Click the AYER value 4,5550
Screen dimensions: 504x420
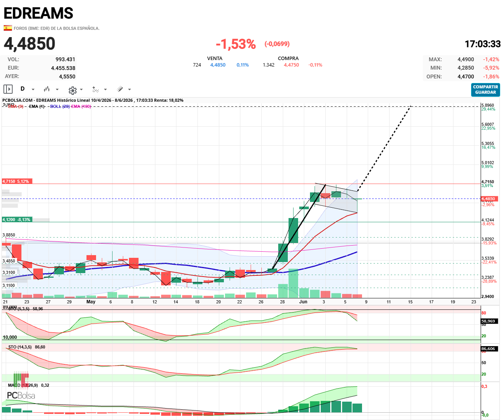click(67, 77)
